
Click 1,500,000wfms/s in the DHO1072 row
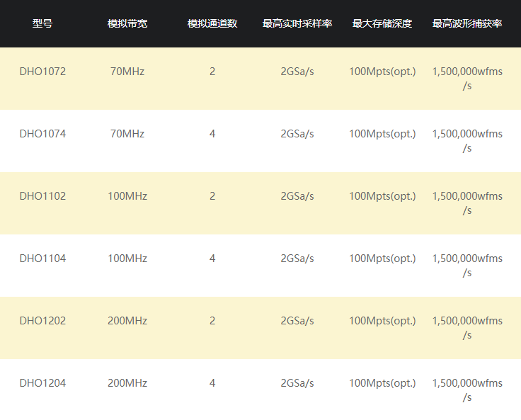(467, 79)
